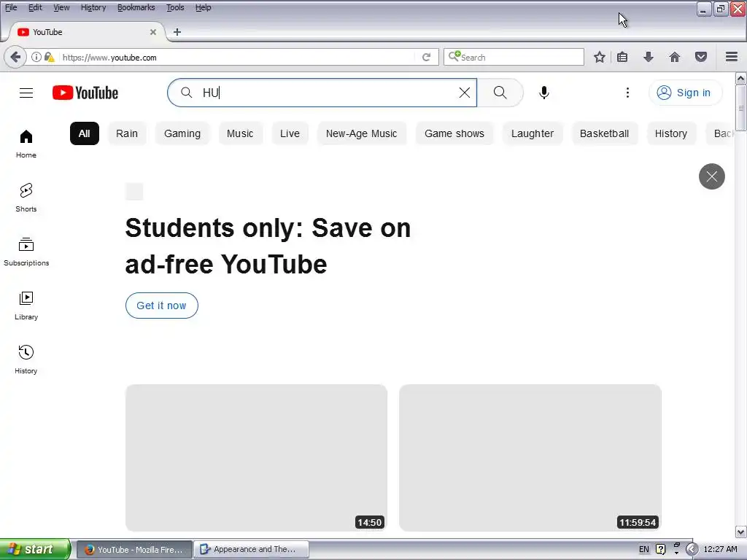The height and width of the screenshot is (560, 747).
Task: Open Downloads arrow icon
Action: (x=649, y=57)
